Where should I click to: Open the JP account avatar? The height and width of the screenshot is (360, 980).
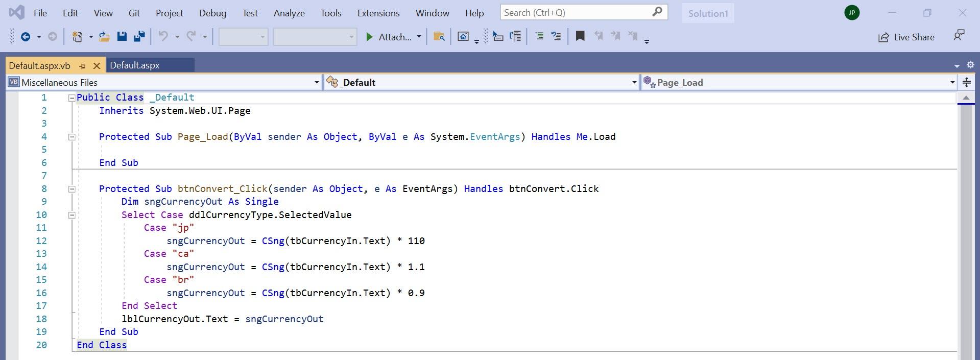[x=852, y=13]
